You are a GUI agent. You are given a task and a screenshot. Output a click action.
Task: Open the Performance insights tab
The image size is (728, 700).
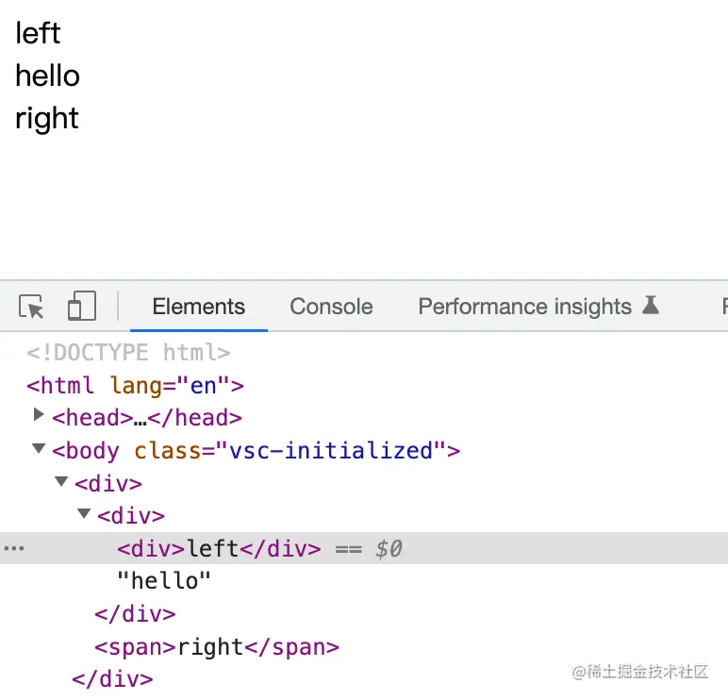[x=524, y=307]
